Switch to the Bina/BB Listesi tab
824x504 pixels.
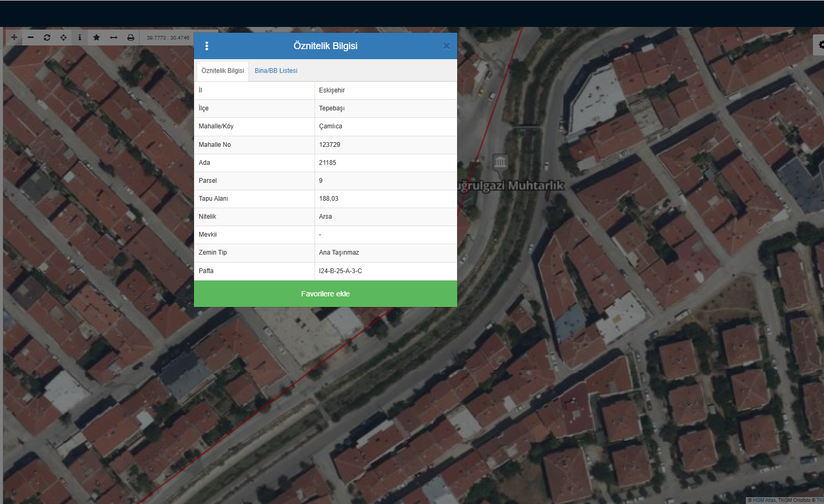tap(276, 71)
